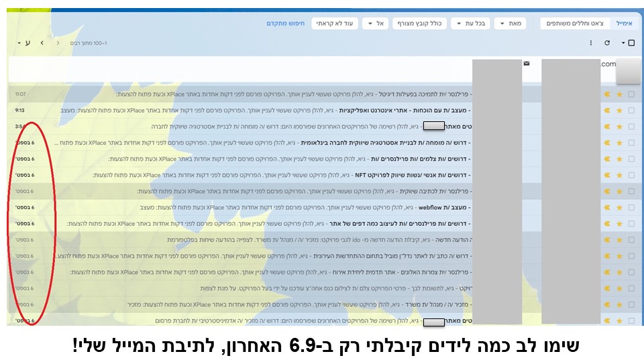Click the 'חיפוש מתקדם' advanced search link

285,23
